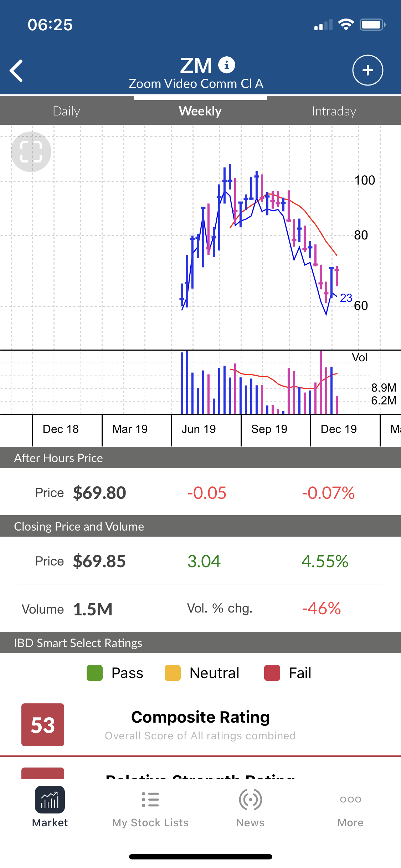Viewport: 401px width, 868px height.
Task: Switch to the Intraday chart tab
Action: click(334, 111)
